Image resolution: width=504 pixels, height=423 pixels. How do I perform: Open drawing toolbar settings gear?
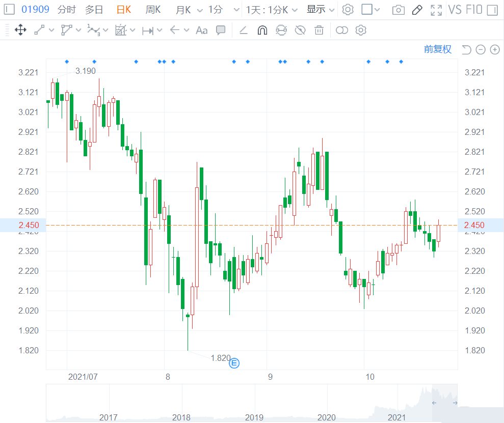click(x=361, y=30)
